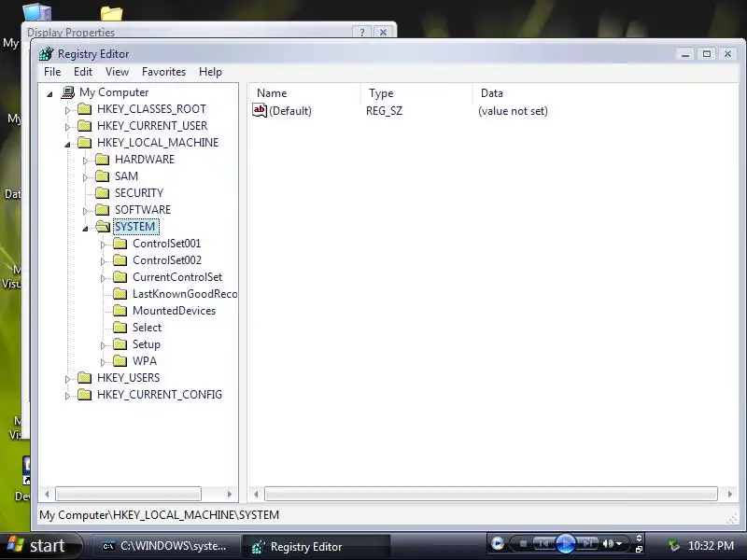Viewport: 747px width, 560px height.
Task: Expand the HKEY_CLASSES_ROOT key
Action: pos(67,110)
